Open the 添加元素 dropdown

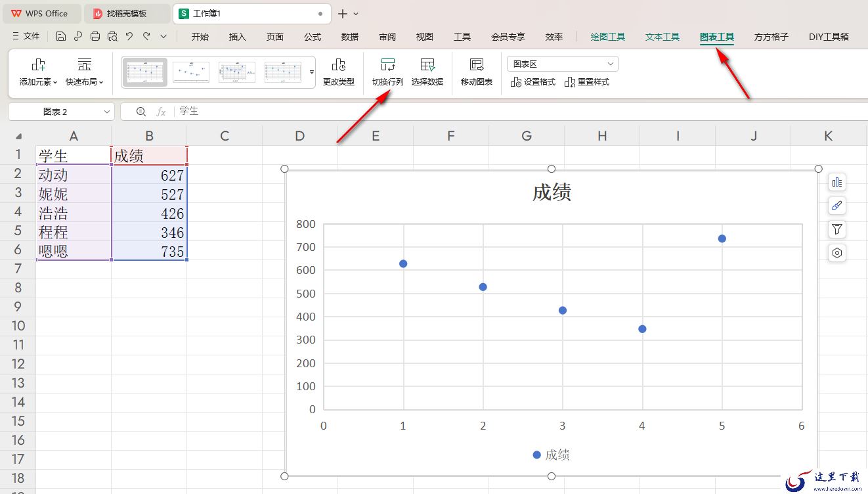coord(38,72)
